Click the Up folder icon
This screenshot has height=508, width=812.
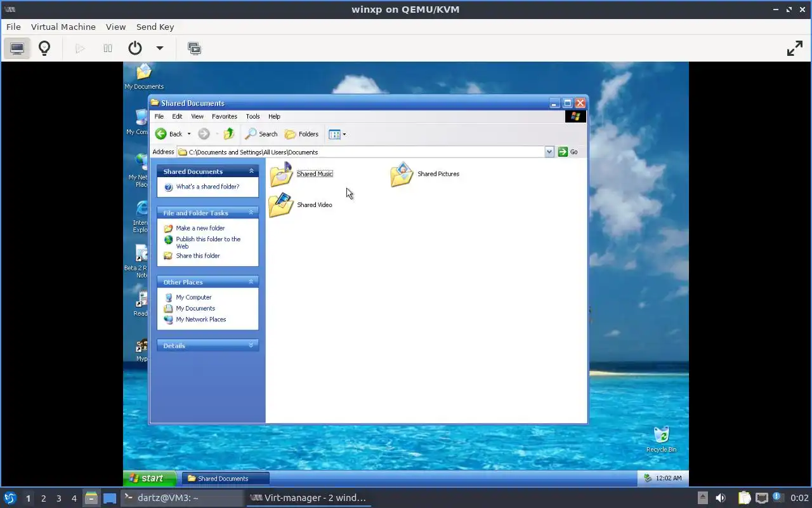[x=229, y=134]
